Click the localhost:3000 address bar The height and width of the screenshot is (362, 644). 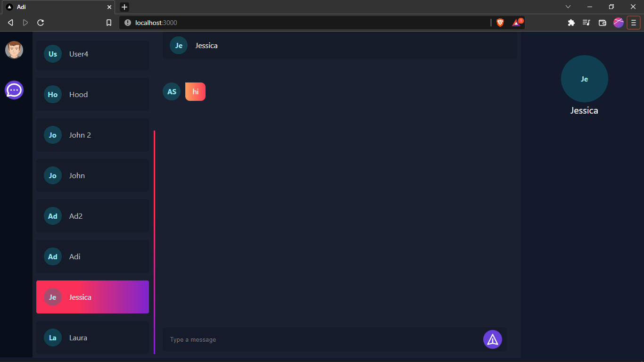306,23
